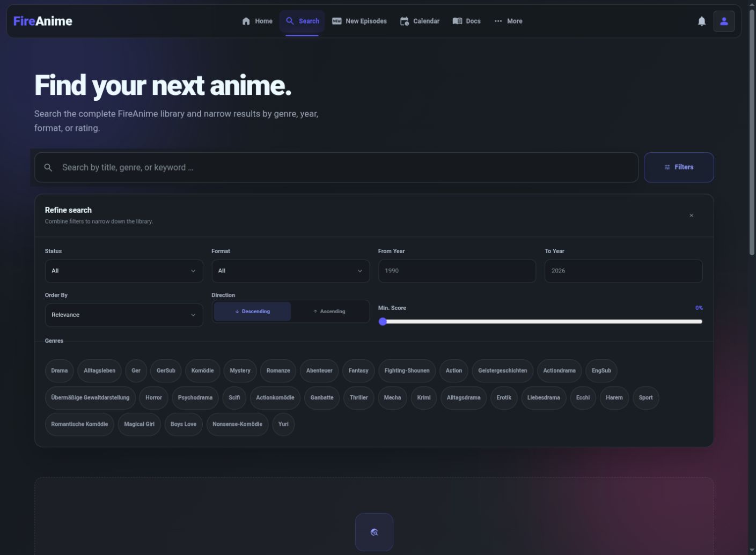
Task: Click the To Year input
Action: tap(623, 271)
